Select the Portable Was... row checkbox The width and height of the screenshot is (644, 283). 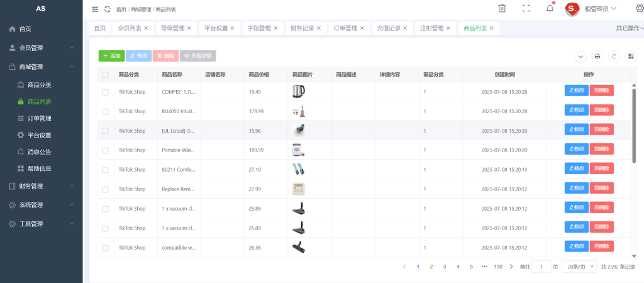(105, 150)
